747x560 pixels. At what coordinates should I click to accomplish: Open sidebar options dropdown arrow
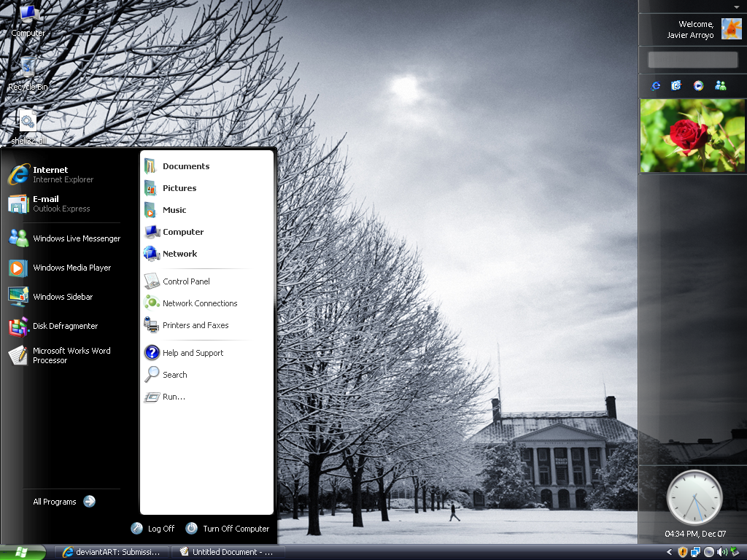[737, 7]
